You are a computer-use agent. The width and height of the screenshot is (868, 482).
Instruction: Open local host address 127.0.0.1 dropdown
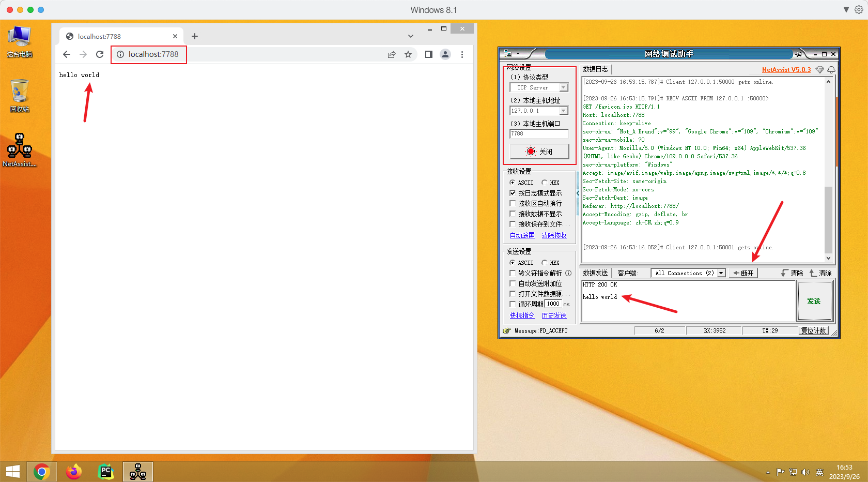[564, 111]
